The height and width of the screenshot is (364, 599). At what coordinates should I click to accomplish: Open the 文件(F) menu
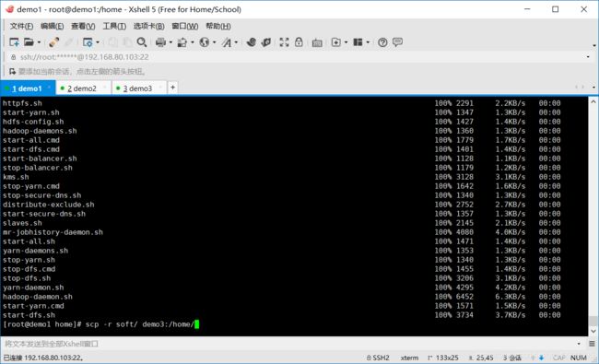(x=21, y=26)
